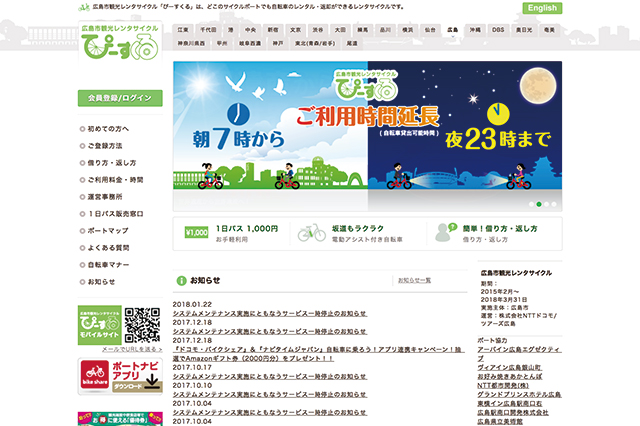This screenshot has width=640, height=426.
Task: Open the お好み焼きあかとんぼ link
Action: pyautogui.click(x=510, y=377)
